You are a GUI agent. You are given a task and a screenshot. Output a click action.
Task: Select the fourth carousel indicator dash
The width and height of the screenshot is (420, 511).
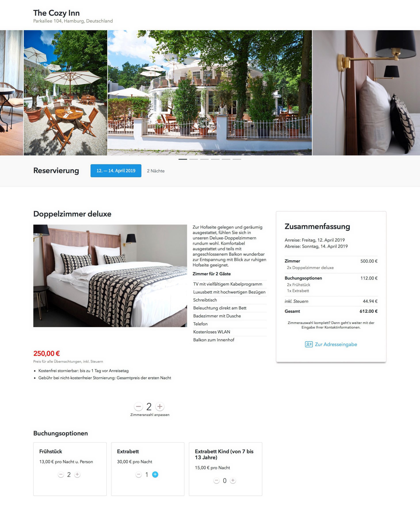[x=215, y=159]
